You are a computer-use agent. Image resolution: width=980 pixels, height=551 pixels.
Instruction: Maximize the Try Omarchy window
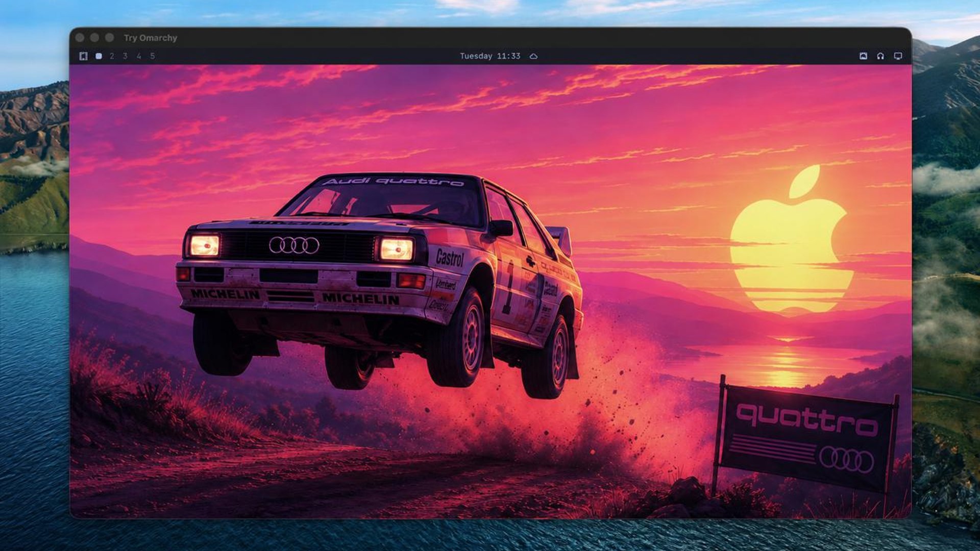109,38
